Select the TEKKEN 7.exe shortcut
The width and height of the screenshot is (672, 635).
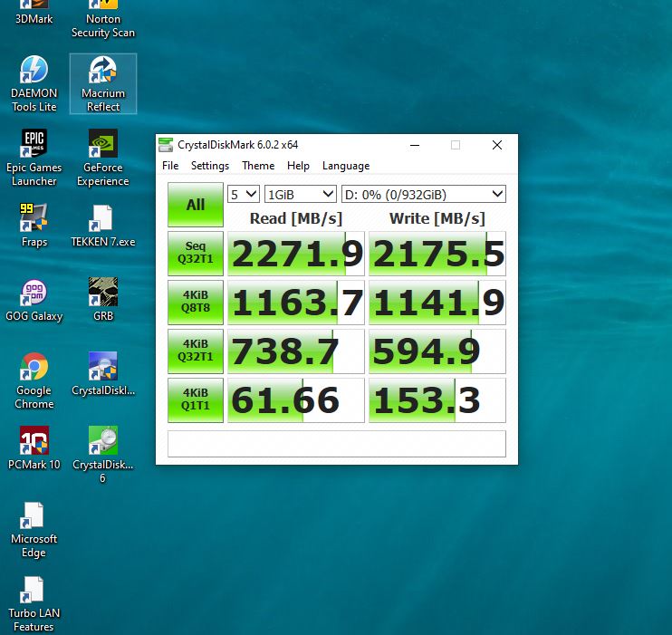coord(103,226)
